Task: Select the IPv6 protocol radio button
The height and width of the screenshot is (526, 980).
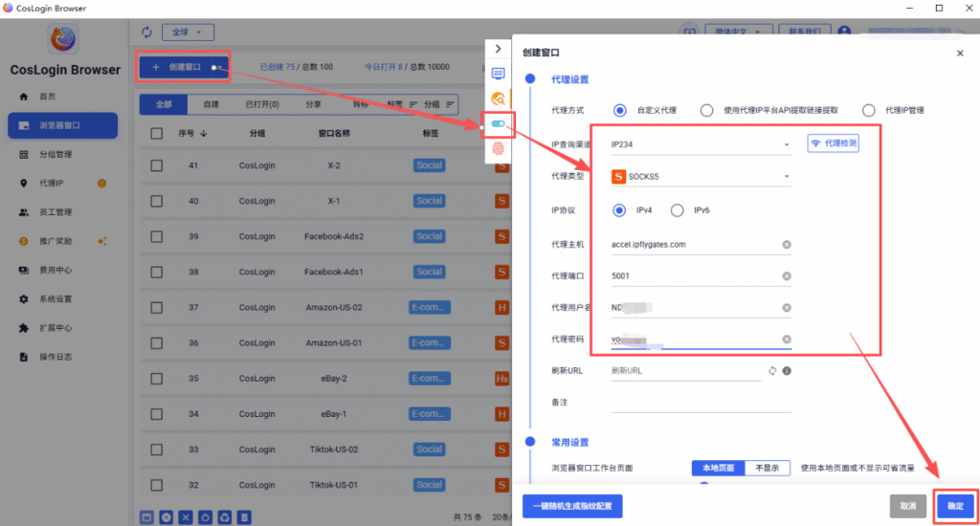Action: [677, 210]
